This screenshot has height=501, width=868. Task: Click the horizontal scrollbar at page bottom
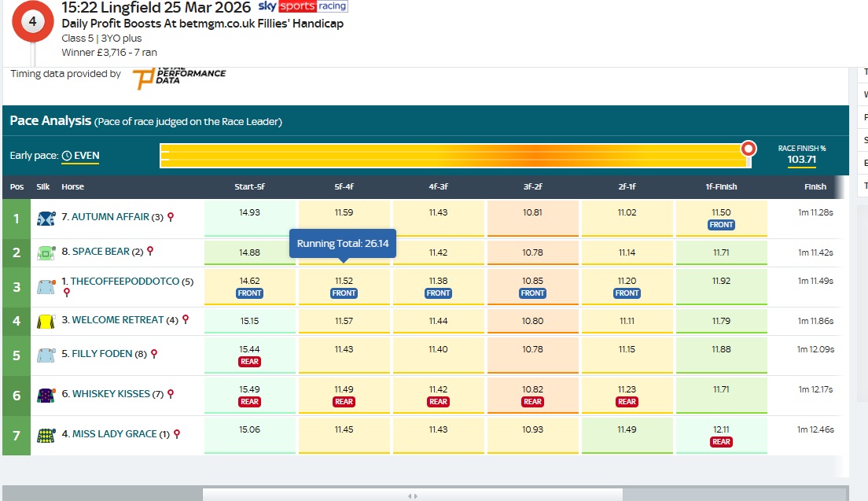[x=412, y=495]
